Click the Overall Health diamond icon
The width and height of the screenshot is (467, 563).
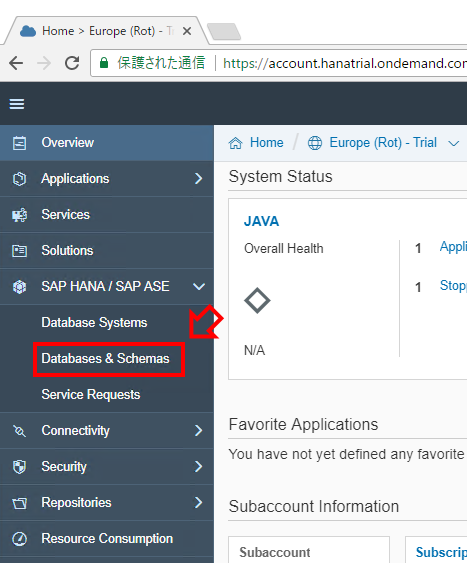257,300
